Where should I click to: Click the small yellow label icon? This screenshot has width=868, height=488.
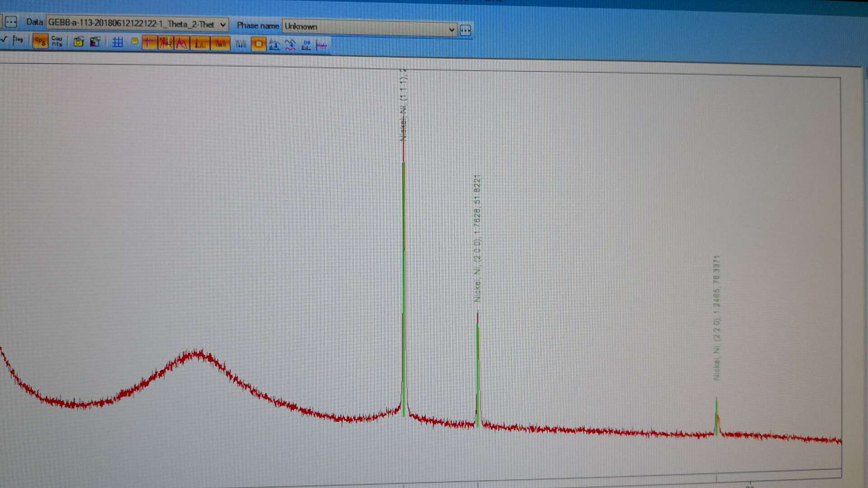point(135,41)
